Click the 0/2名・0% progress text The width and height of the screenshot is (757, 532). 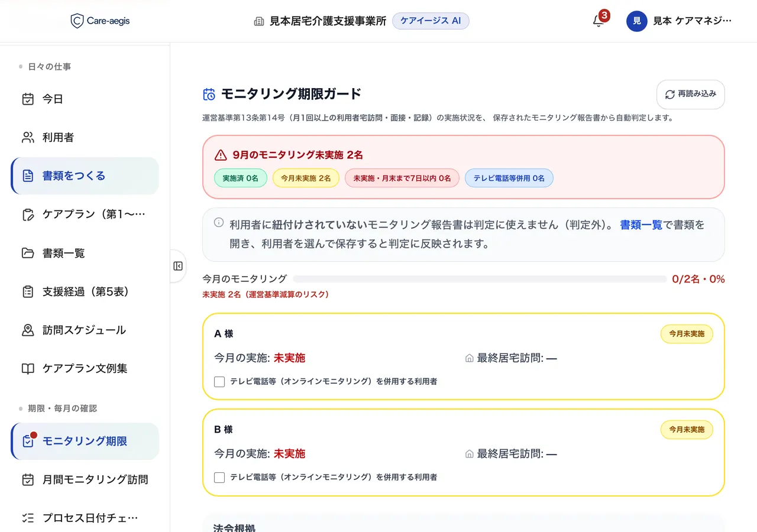click(698, 279)
